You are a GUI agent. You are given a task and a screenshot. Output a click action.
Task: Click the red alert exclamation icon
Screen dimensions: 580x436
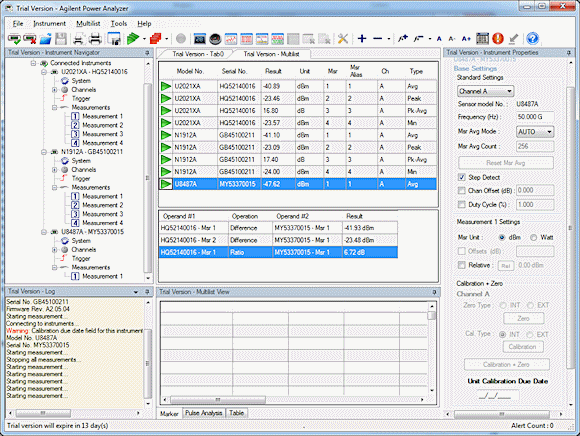click(498, 38)
